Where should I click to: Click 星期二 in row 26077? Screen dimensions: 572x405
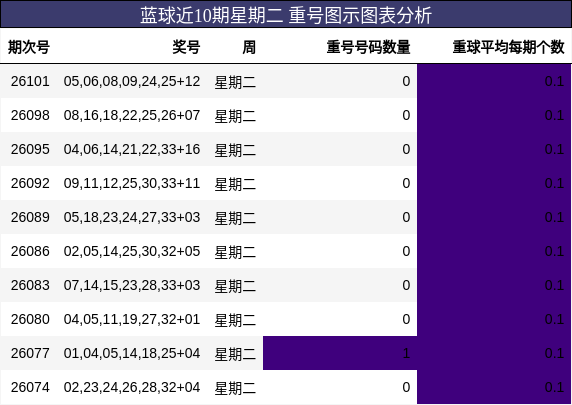235,354
